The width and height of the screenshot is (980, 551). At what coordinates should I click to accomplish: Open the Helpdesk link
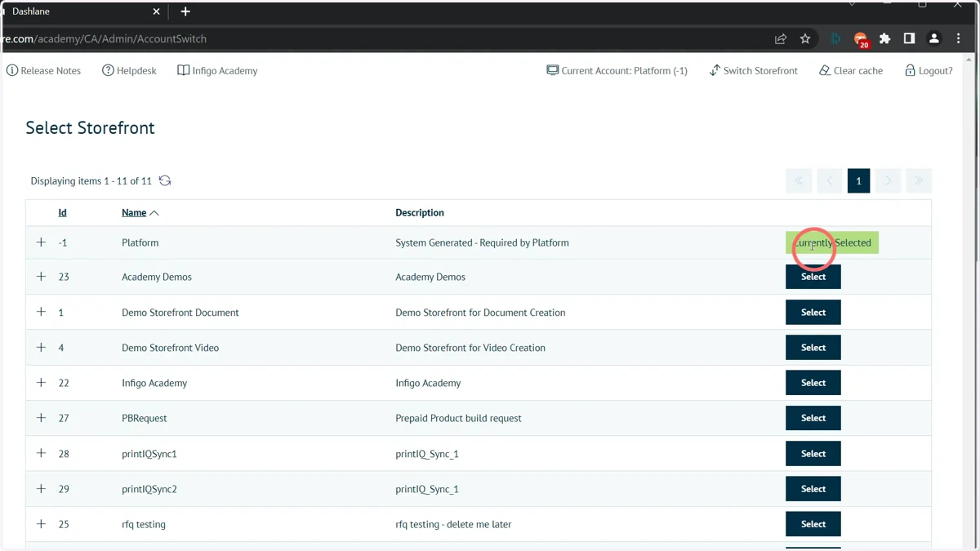click(129, 71)
